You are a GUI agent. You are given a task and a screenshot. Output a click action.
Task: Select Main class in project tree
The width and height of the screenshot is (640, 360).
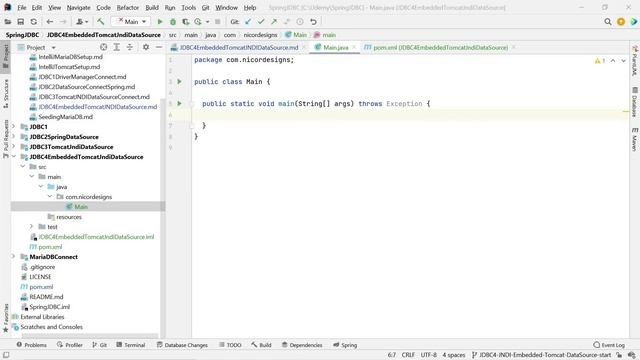pos(81,207)
